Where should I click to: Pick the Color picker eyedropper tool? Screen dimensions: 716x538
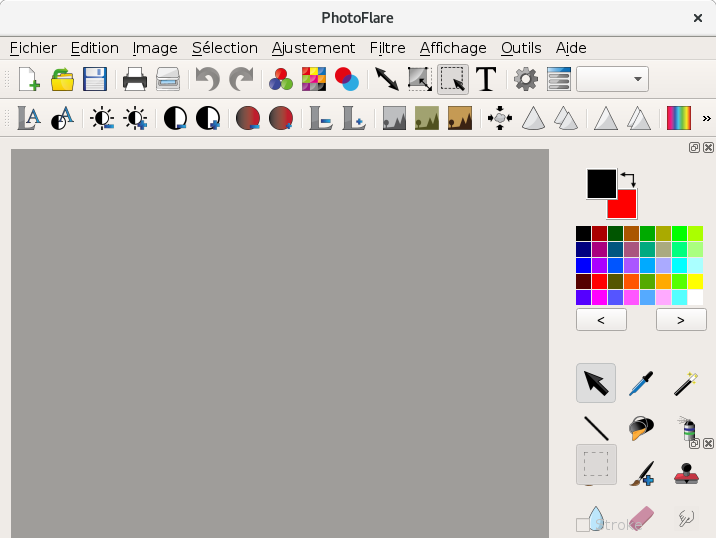coord(641,383)
